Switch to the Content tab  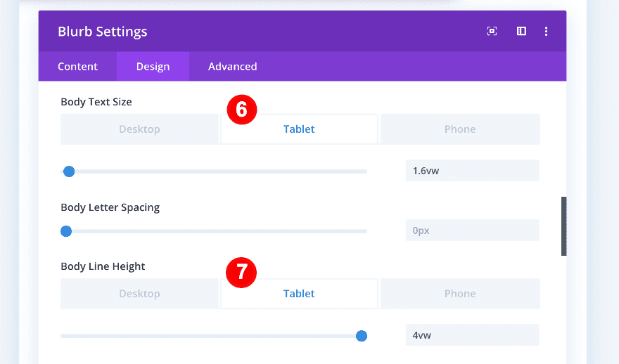(78, 67)
